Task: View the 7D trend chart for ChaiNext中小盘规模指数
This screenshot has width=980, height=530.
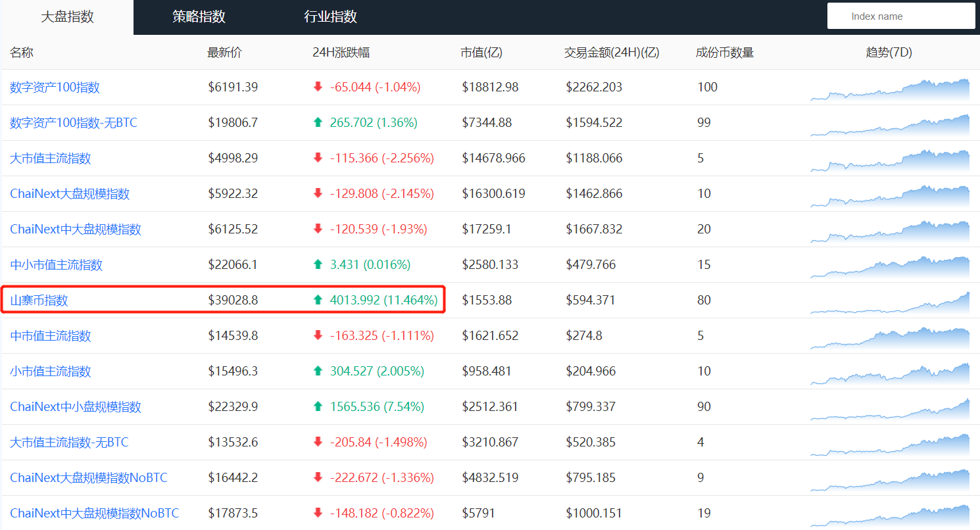Action: 890,409
